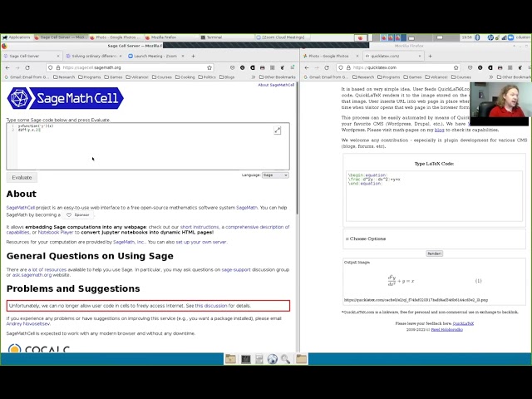Open the Research bookmarks folder in left window
Image resolution: width=532 pixels, height=399 pixels.
point(64,77)
